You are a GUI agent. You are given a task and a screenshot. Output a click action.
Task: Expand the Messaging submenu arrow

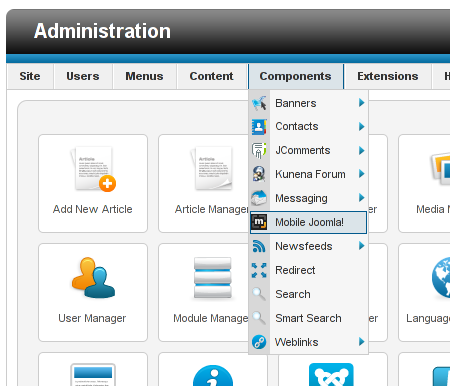point(361,198)
